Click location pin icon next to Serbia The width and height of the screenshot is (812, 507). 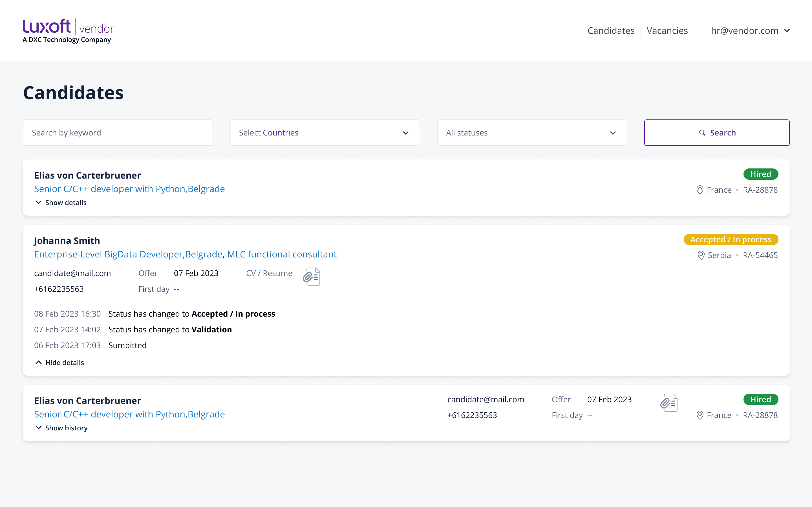coord(701,255)
